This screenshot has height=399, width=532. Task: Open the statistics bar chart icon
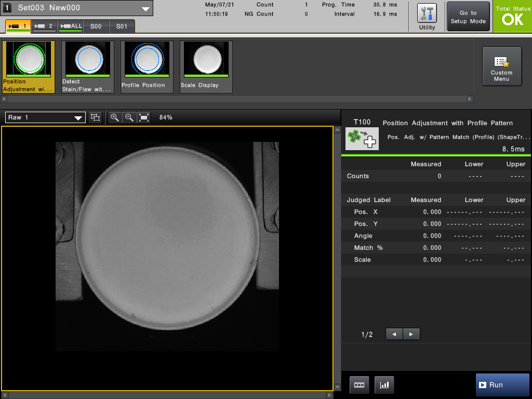(384, 385)
